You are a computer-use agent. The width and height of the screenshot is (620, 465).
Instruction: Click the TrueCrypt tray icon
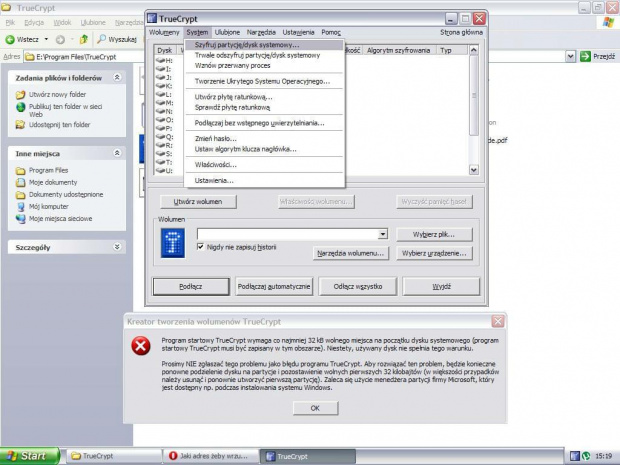(x=575, y=456)
